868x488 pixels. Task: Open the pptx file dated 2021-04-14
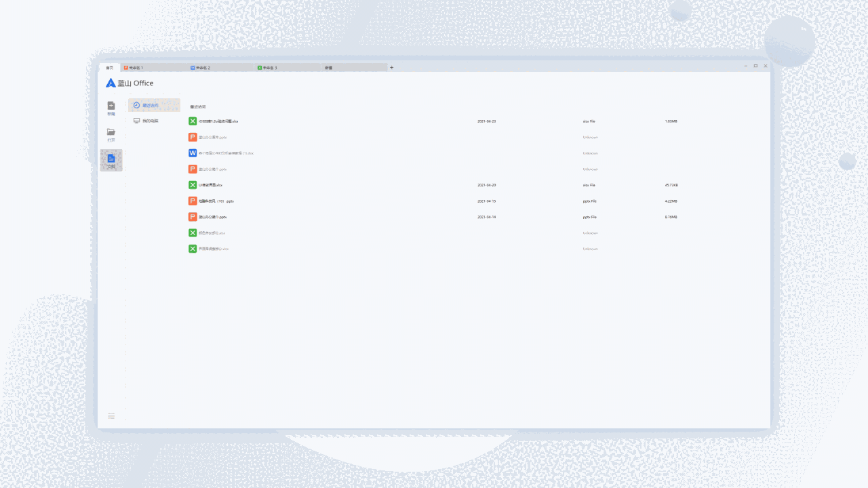click(x=212, y=217)
